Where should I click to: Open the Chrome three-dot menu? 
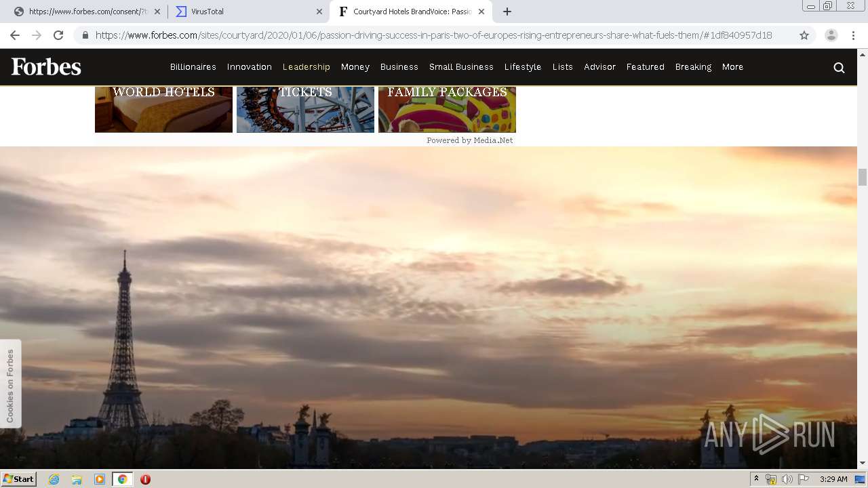point(853,35)
